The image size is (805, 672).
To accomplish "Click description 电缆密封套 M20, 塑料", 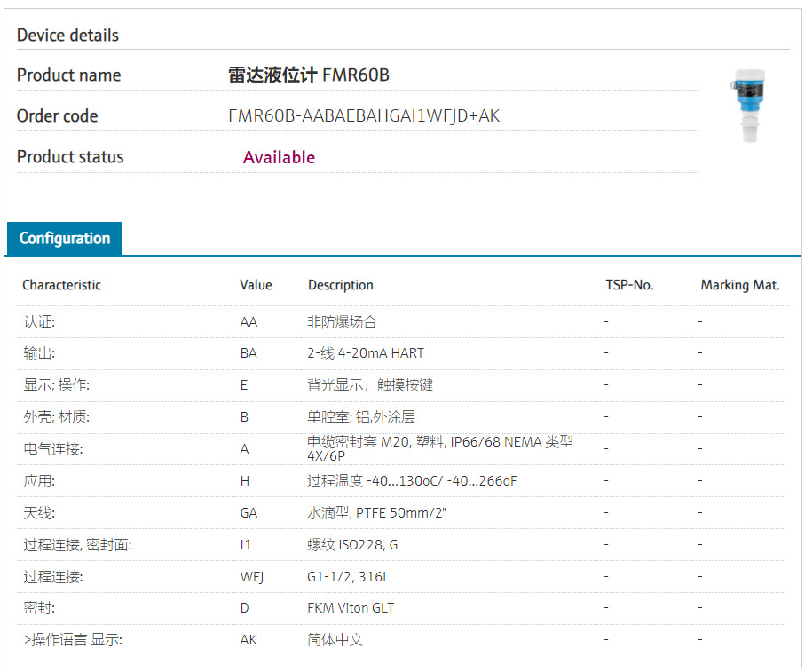I will [x=439, y=448].
